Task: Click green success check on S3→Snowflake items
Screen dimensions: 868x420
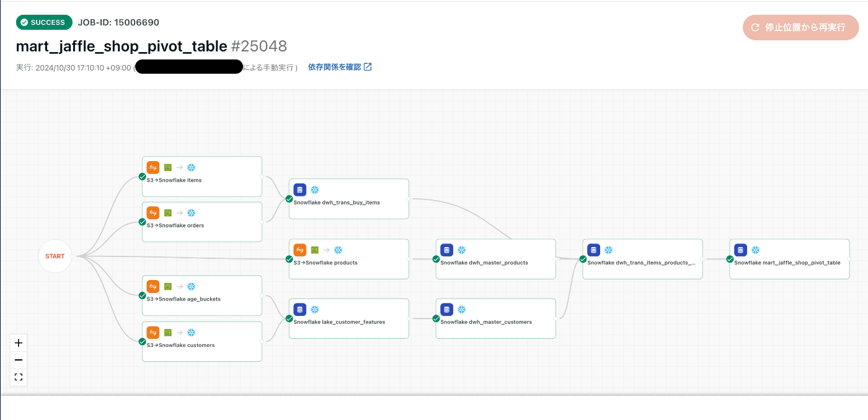Action: coord(142,177)
